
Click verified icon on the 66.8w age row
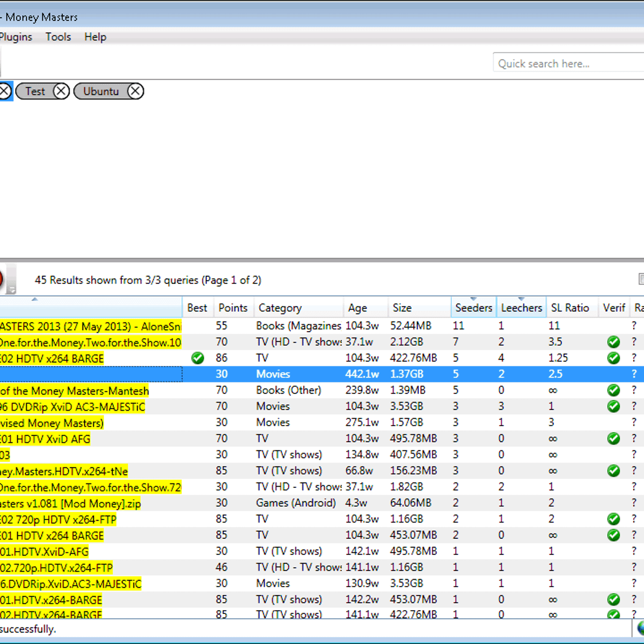pyautogui.click(x=613, y=471)
